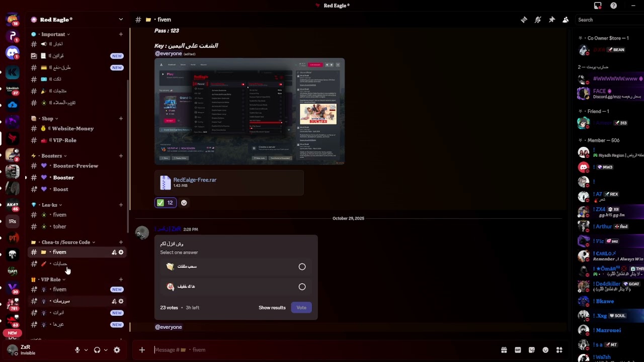This screenshot has width=644, height=362.
Task: Create invite icon for fivem channel
Action: point(114,252)
